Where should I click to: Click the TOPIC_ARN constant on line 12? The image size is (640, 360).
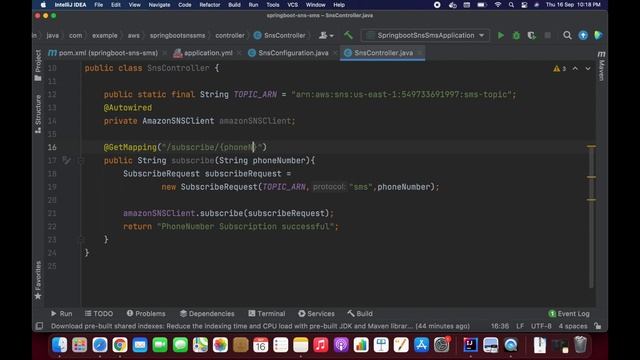point(255,94)
